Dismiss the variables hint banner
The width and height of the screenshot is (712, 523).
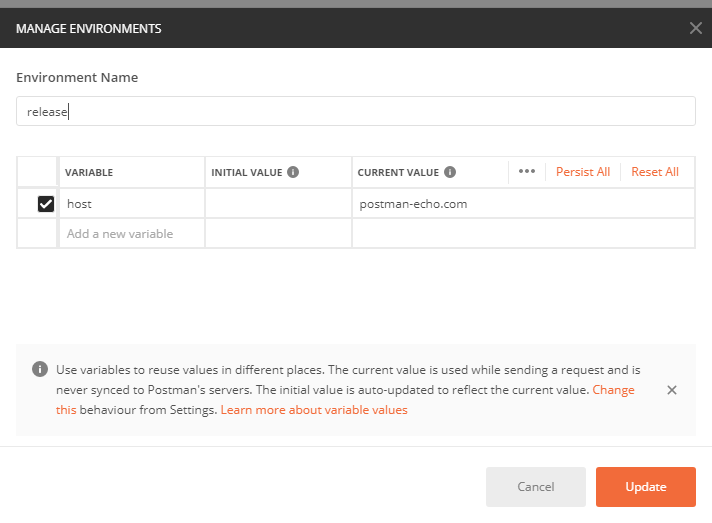pyautogui.click(x=672, y=390)
